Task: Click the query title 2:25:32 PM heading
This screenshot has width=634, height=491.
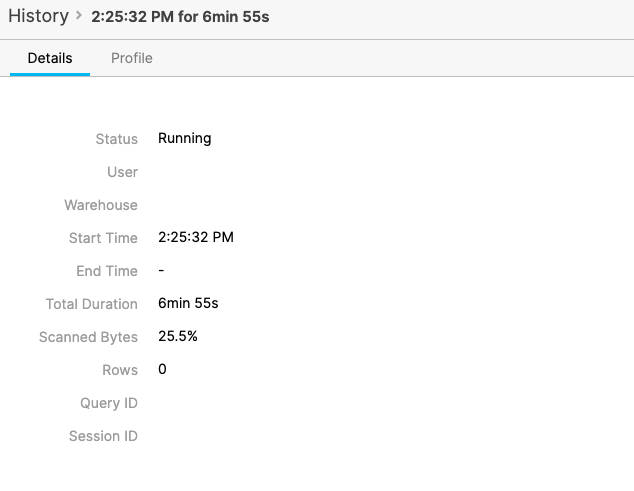Action: (x=180, y=17)
